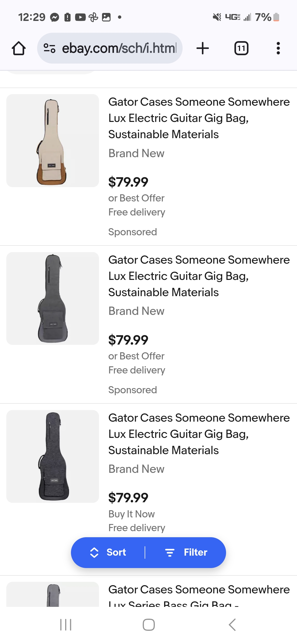Open the Filter options

186,552
